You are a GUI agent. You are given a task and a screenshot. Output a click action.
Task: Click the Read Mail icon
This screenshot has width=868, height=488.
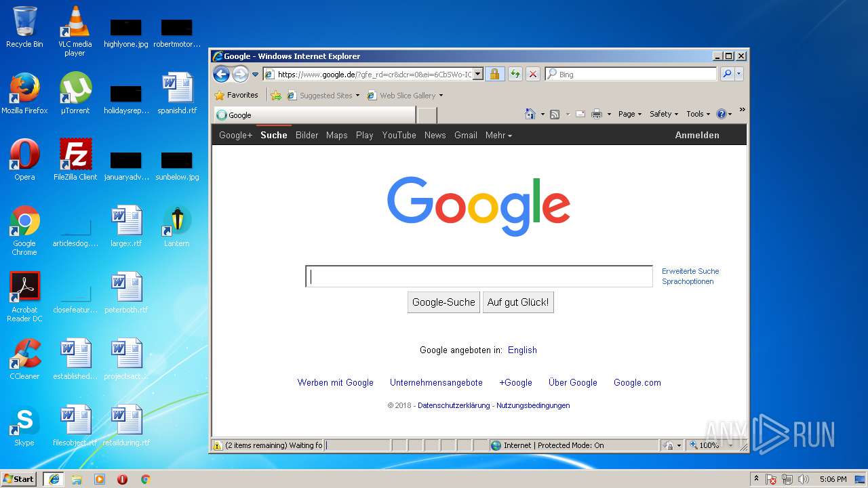pyautogui.click(x=580, y=114)
